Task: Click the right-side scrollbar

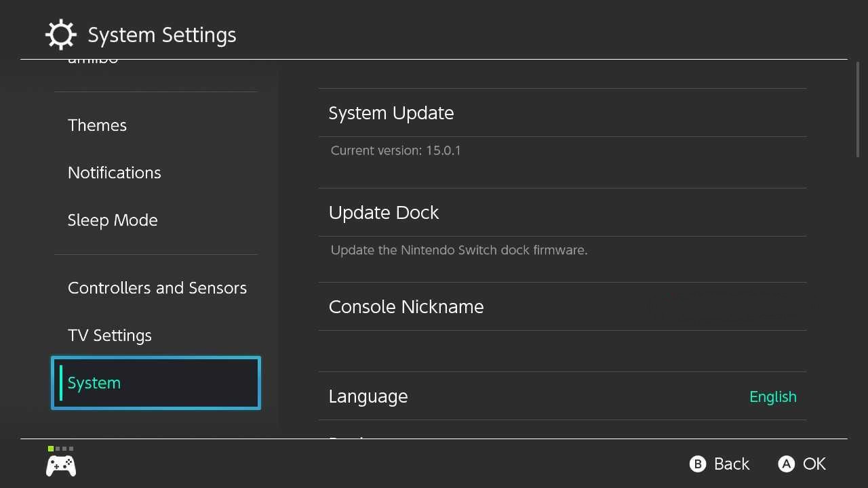Action: (x=858, y=110)
